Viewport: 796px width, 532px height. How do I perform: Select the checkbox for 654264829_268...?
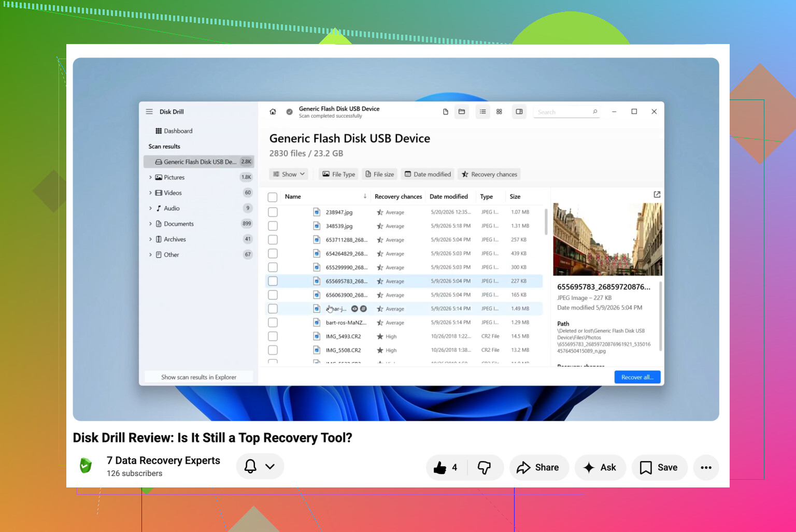pyautogui.click(x=273, y=253)
